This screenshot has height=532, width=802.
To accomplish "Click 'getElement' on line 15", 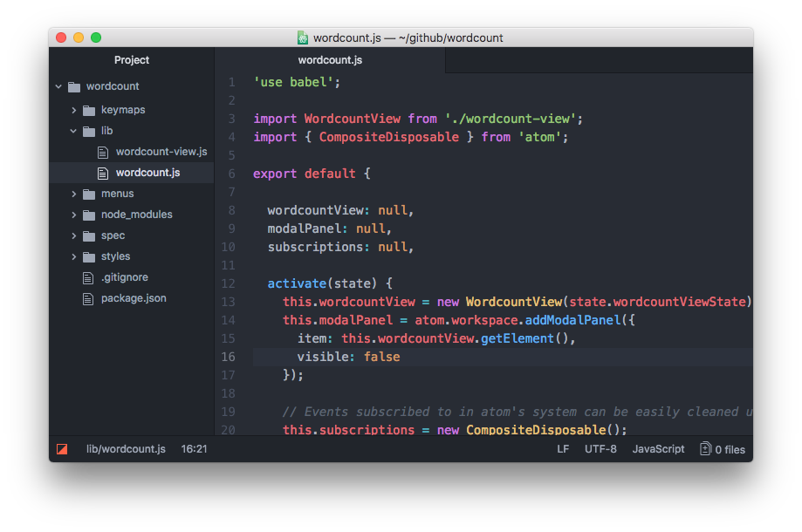I will click(x=518, y=339).
